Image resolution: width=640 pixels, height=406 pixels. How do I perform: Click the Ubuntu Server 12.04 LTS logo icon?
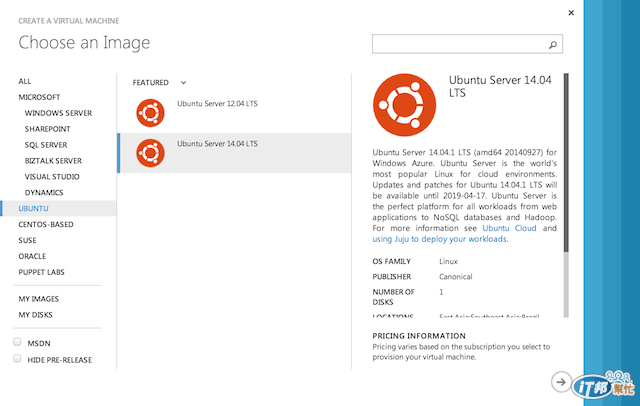click(x=150, y=113)
